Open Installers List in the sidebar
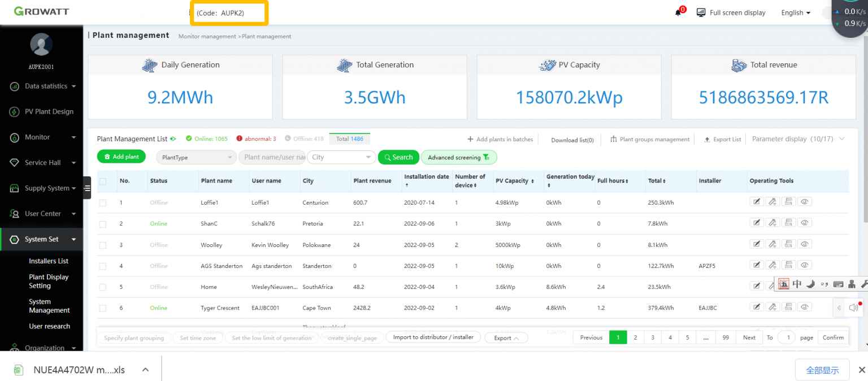Screen dimensions: 868x381 click(49, 261)
